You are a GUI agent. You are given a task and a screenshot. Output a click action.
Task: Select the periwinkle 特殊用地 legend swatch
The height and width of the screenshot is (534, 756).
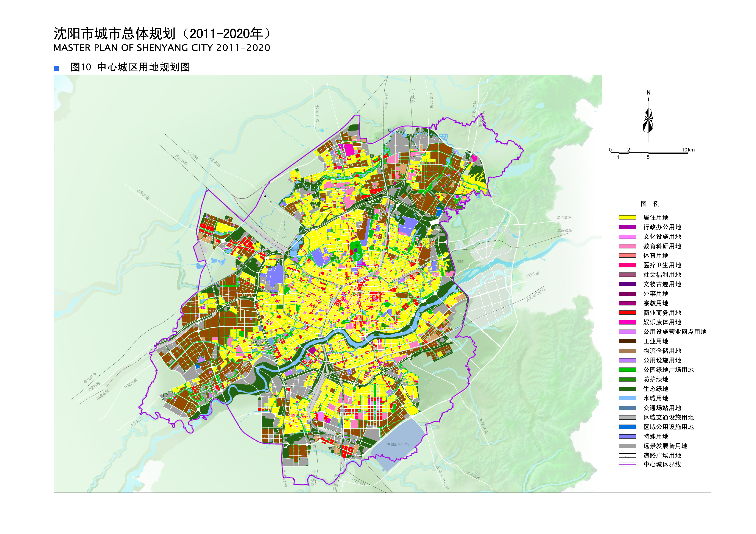pos(627,437)
